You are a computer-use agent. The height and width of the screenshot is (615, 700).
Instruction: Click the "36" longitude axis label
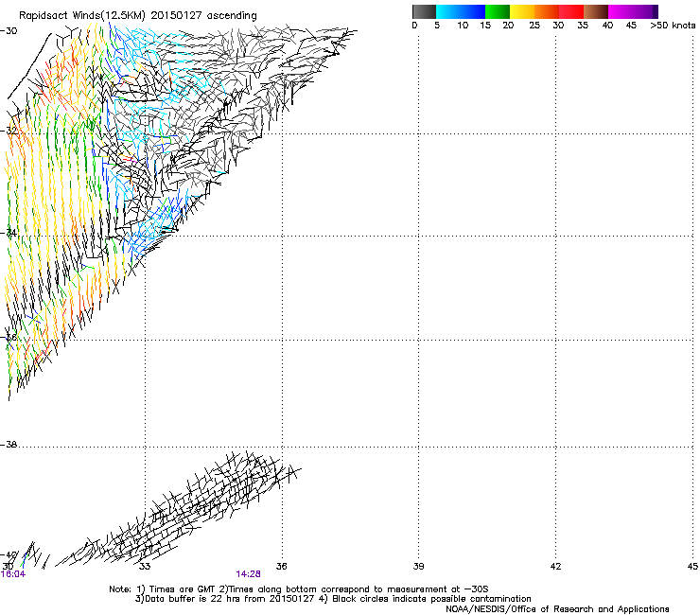(x=281, y=567)
